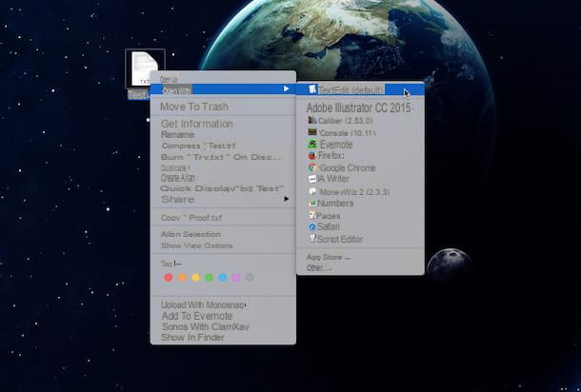Click the Firefox icon

pyautogui.click(x=312, y=155)
